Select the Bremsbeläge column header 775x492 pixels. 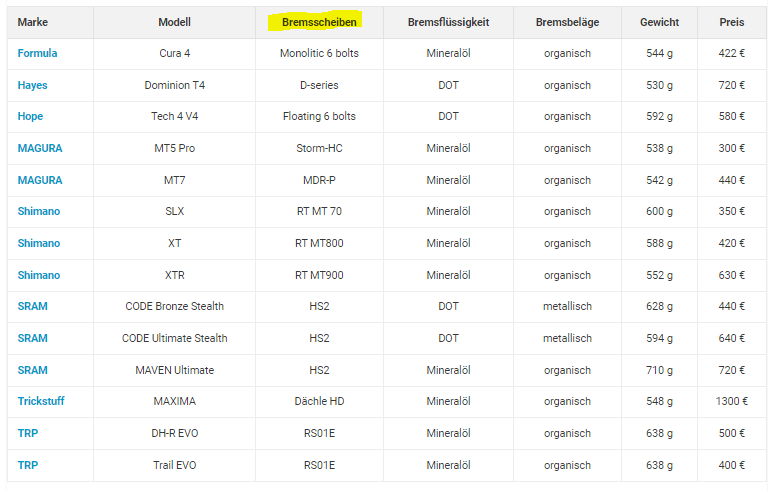point(567,22)
